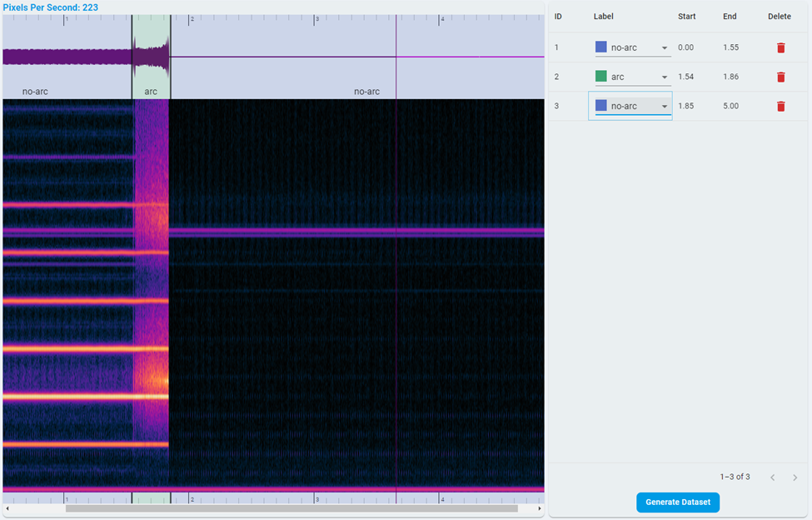Click the Label column header

(603, 17)
